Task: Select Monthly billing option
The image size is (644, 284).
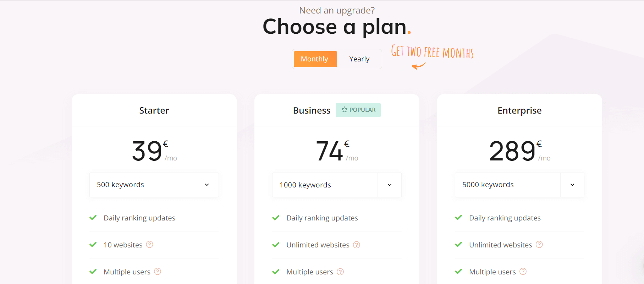Action: coord(315,59)
